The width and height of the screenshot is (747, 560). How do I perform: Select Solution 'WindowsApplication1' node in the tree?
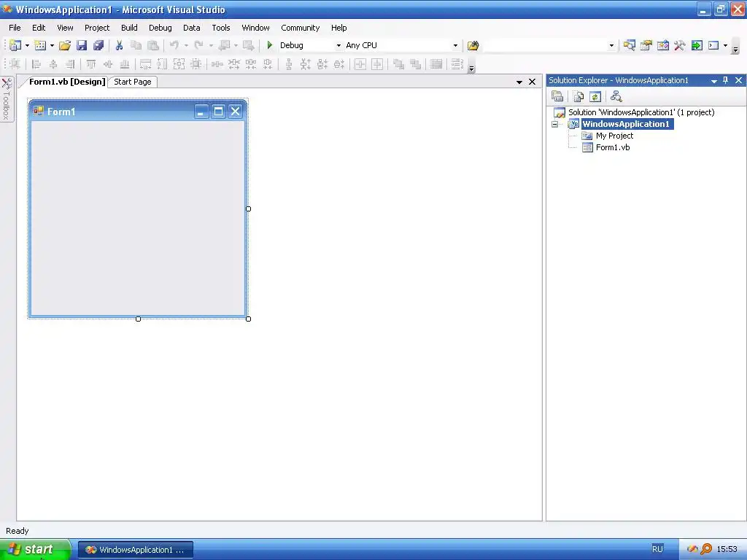[640, 112]
